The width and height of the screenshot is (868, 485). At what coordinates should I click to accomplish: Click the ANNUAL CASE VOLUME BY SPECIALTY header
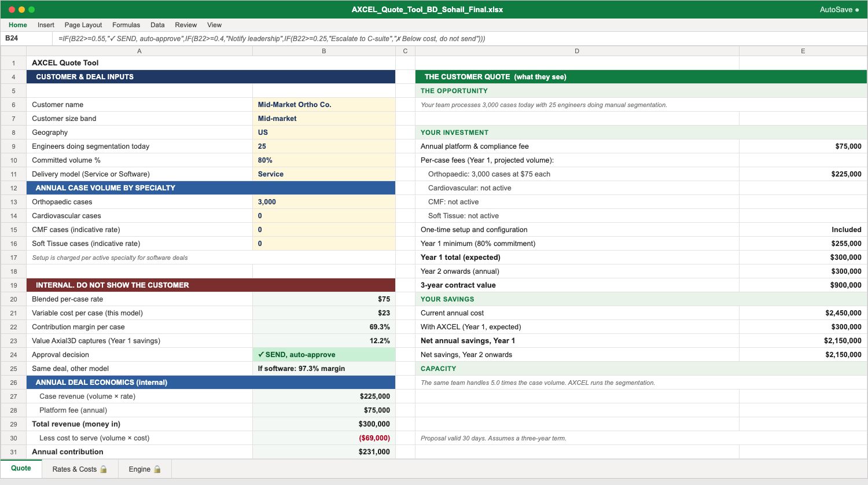(211, 188)
